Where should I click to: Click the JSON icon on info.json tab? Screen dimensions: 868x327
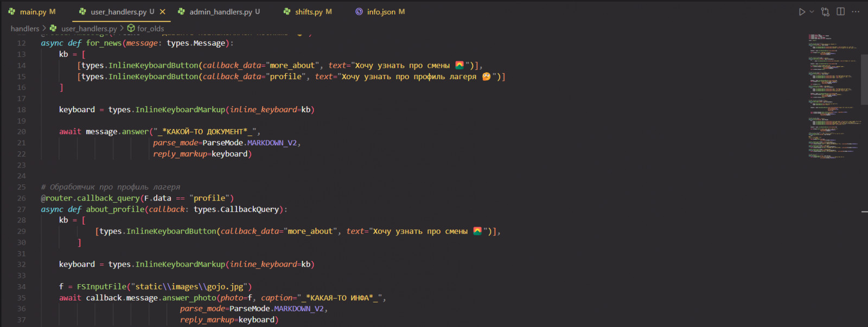[359, 11]
